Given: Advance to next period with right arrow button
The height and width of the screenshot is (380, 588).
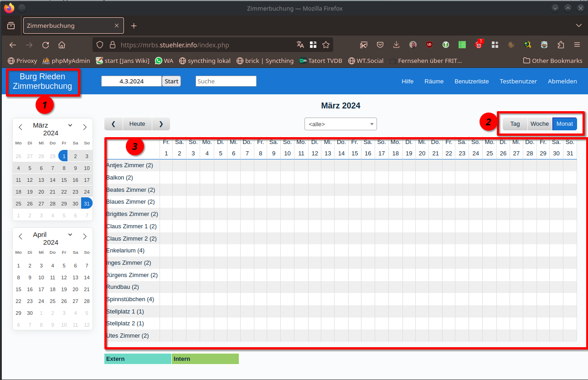Looking at the screenshot, I should 161,124.
